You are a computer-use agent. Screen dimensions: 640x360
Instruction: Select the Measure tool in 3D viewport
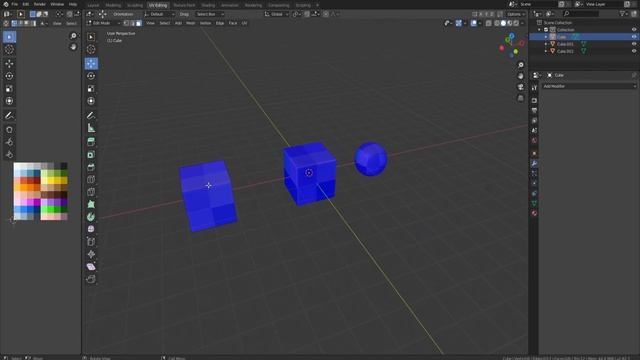click(91, 128)
